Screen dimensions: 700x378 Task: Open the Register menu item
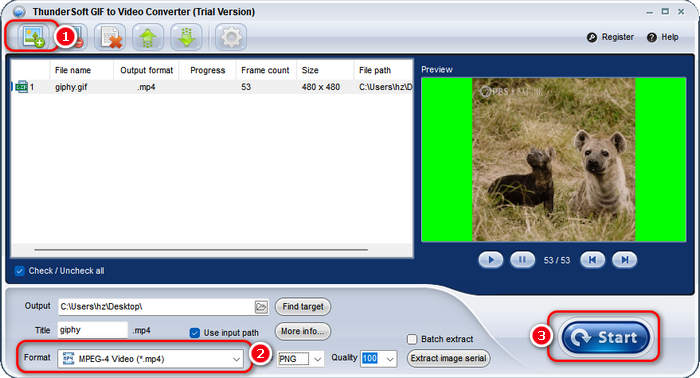[x=611, y=37]
